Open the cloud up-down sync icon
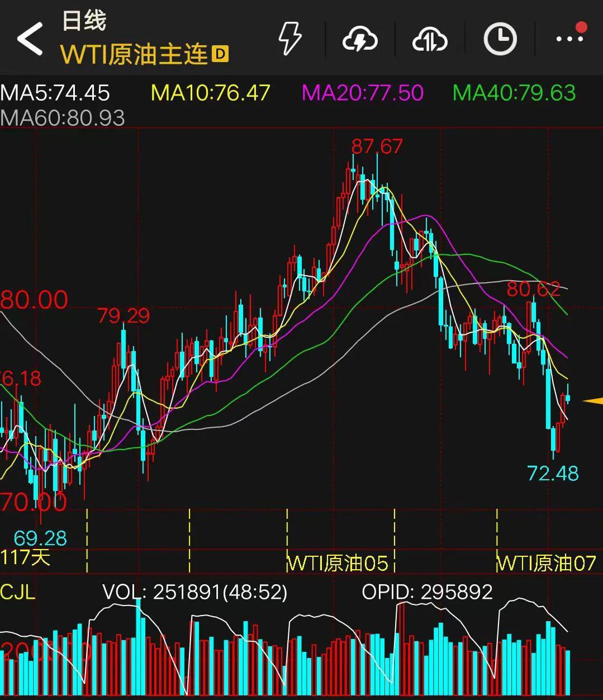The height and width of the screenshot is (700, 603). pyautogui.click(x=430, y=39)
